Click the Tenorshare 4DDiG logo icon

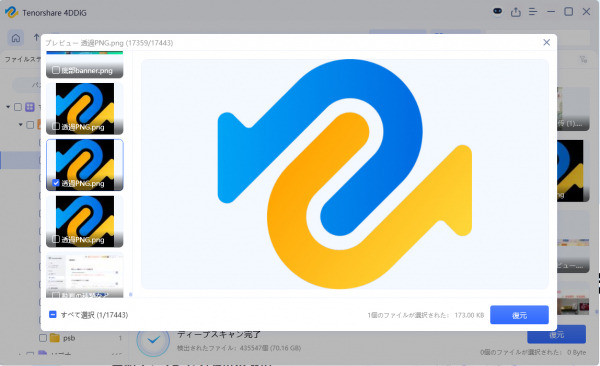pos(11,12)
